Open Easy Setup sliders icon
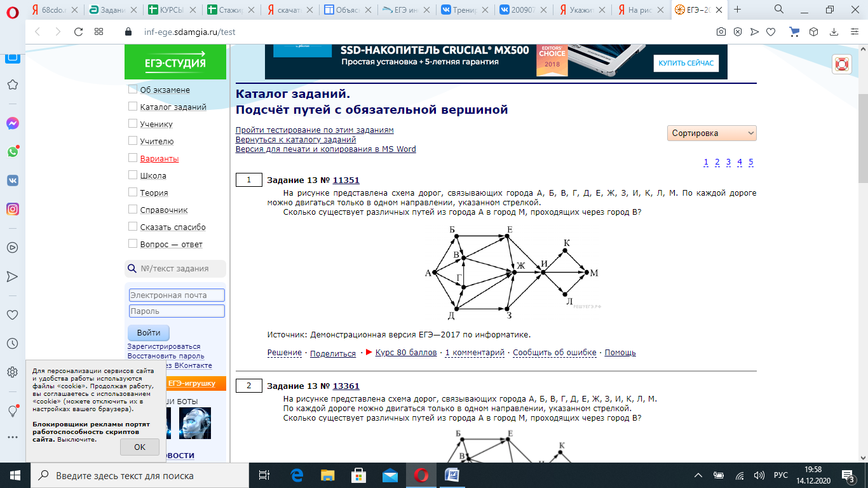This screenshot has height=488, width=868. click(x=853, y=32)
